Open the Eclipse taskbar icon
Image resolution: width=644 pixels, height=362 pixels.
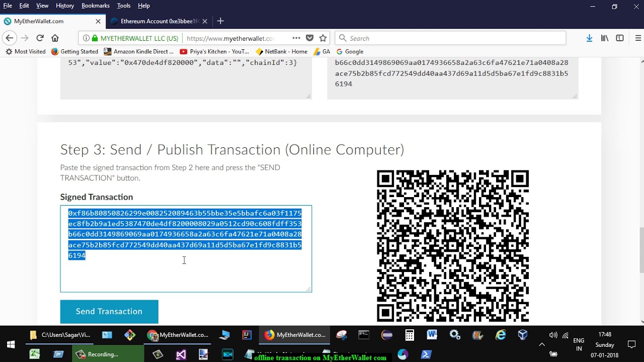coord(387,335)
